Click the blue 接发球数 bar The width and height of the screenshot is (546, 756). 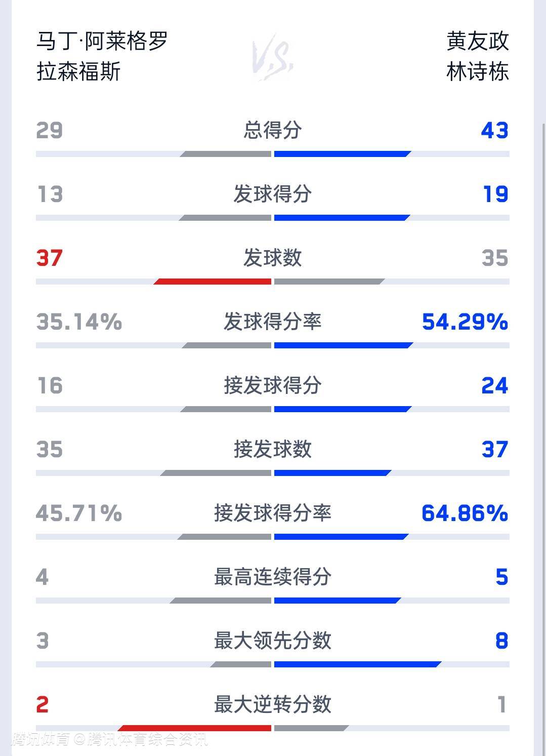pyautogui.click(x=332, y=473)
